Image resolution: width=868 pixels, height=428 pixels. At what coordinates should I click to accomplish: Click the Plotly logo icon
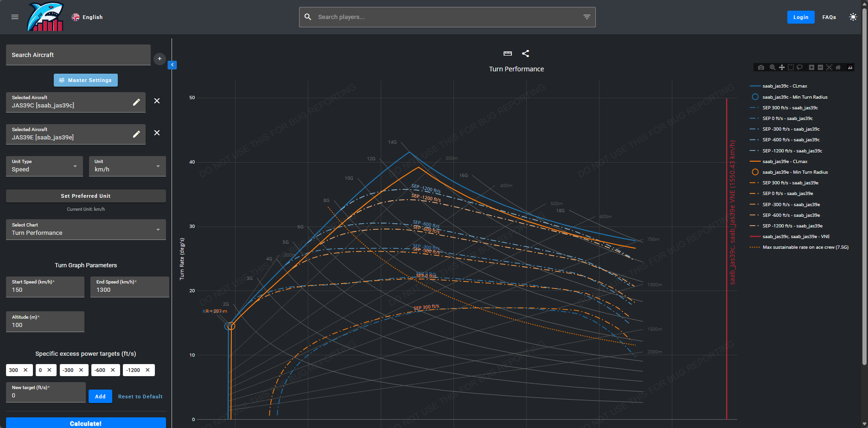coord(850,68)
